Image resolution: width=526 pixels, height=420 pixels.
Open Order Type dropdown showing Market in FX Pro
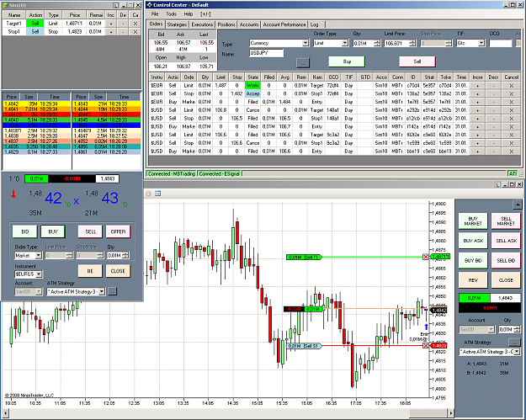click(38, 256)
